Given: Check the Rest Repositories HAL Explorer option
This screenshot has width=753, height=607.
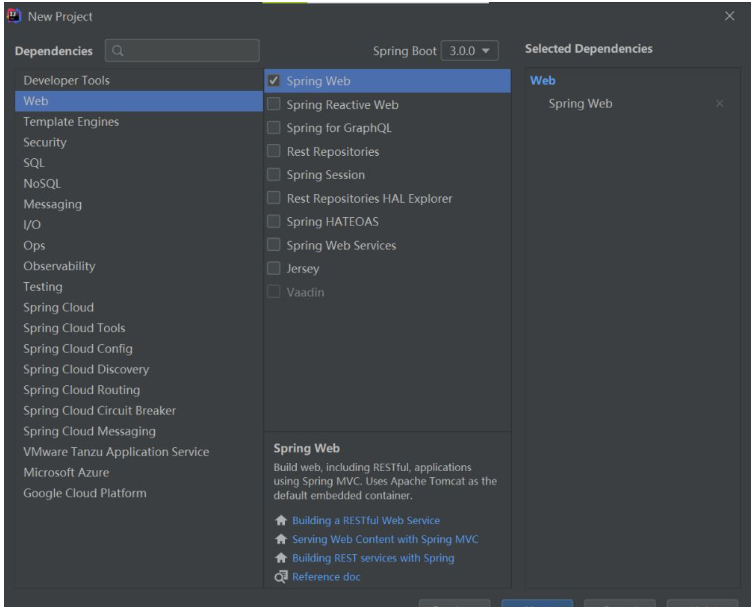Looking at the screenshot, I should 274,198.
